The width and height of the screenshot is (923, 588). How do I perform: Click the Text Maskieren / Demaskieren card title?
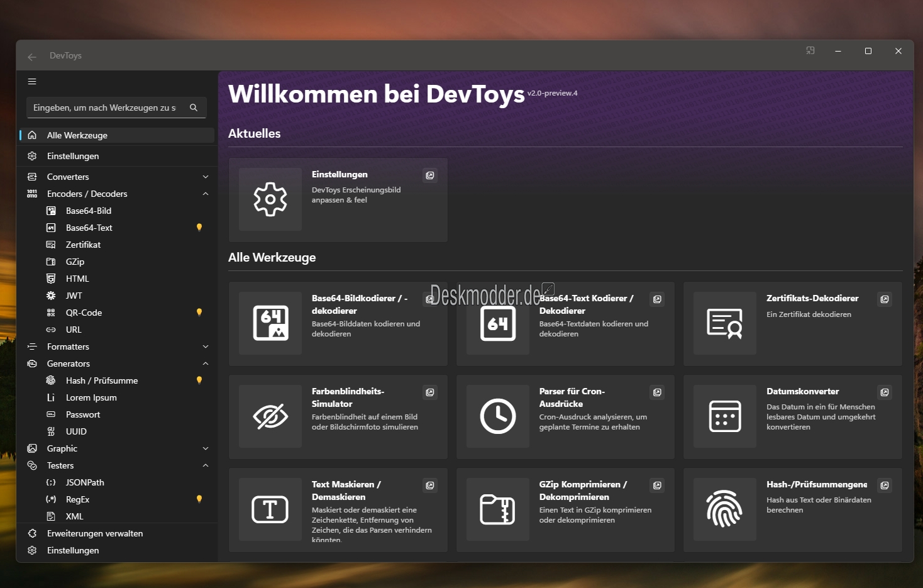[x=346, y=491]
